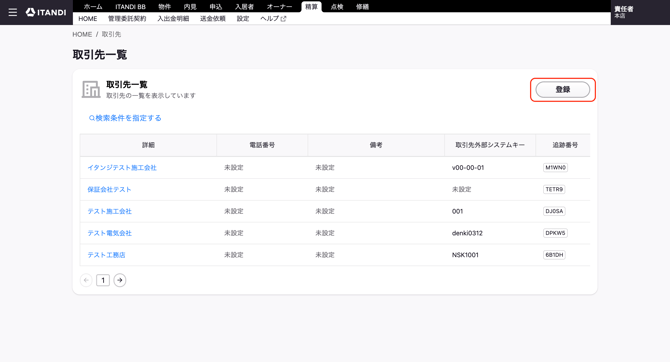
Task: Click the 詳細 column header
Action: point(148,145)
